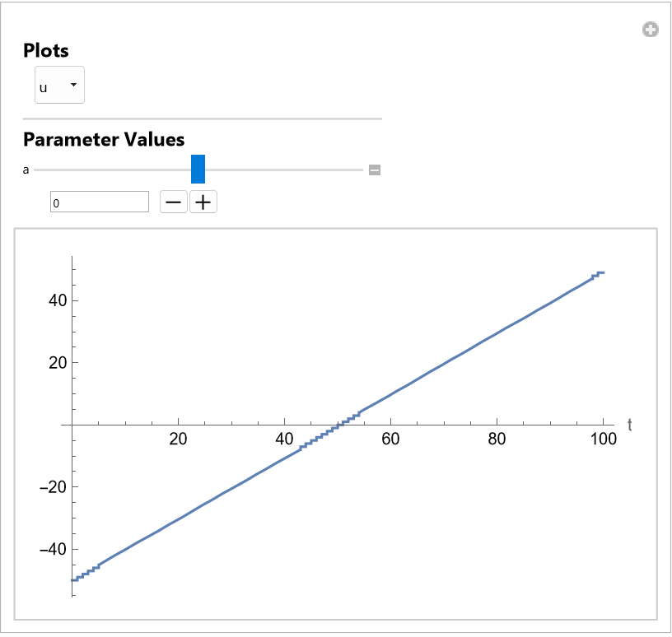Click the x-axis tick label 60
Viewport: 672px width, 637px height.
pos(390,439)
